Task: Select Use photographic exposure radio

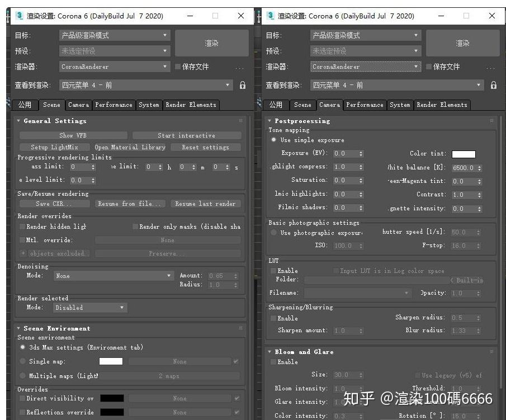Action: tap(273, 233)
